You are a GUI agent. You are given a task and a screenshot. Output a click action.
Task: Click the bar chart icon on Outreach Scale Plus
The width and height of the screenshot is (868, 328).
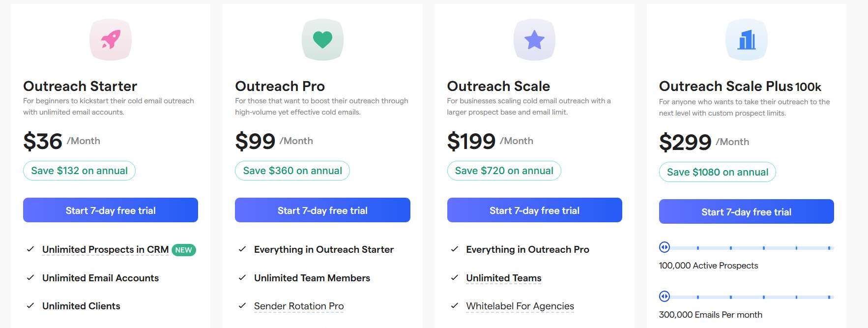pyautogui.click(x=746, y=39)
